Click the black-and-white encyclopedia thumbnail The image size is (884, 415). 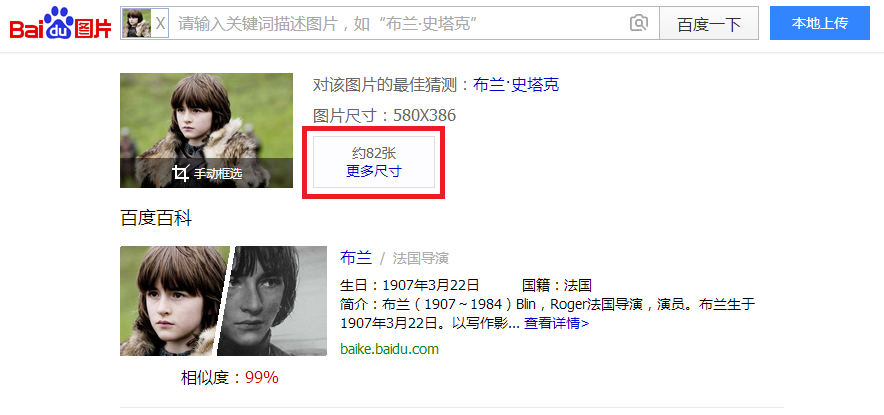coord(273,301)
